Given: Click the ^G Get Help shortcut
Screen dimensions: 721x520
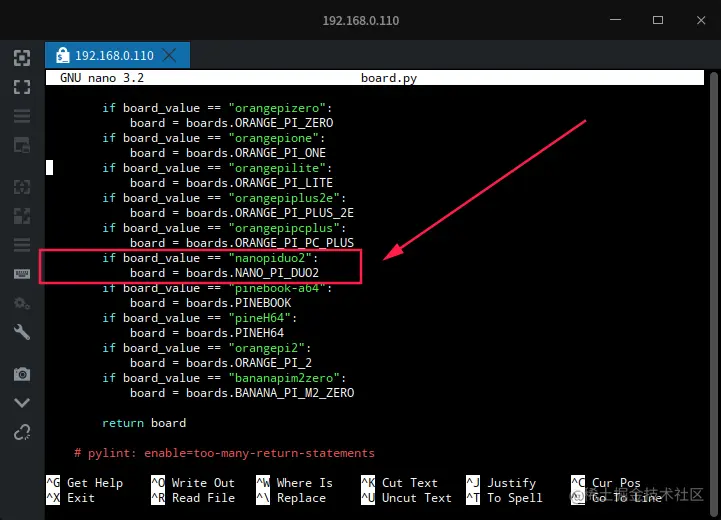Looking at the screenshot, I should [x=85, y=483].
